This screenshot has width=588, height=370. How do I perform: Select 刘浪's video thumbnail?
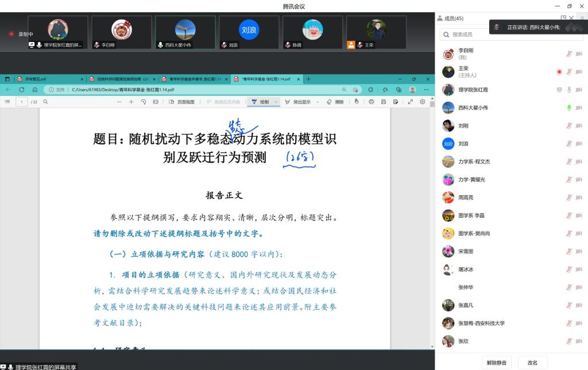tap(249, 32)
